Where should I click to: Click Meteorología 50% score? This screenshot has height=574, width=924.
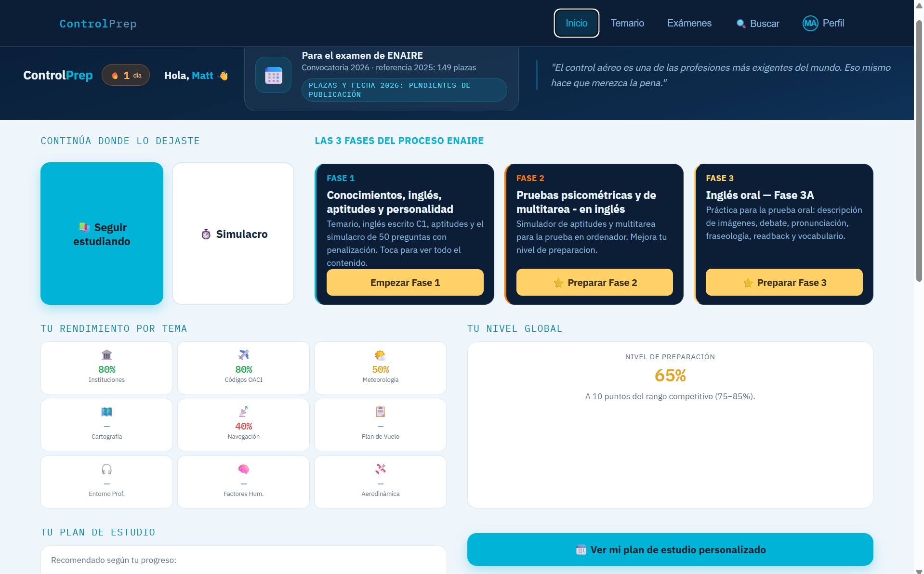coord(380,369)
